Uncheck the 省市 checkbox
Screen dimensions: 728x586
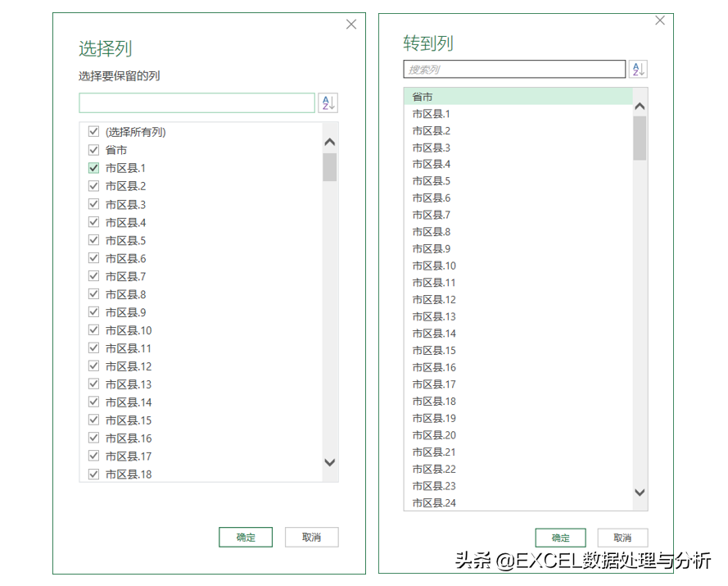click(94, 150)
